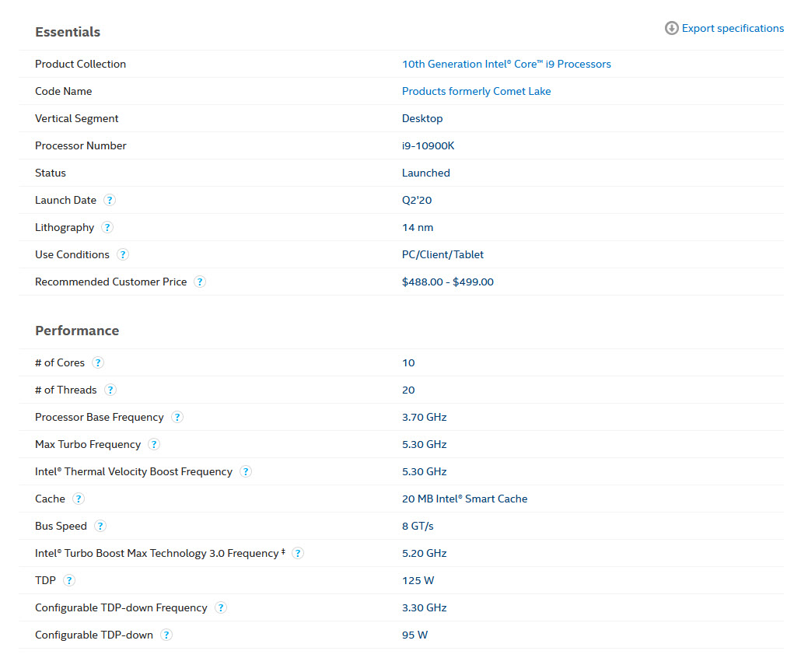801x672 pixels.
Task: Show help tooltip for Cache
Action: tap(79, 499)
